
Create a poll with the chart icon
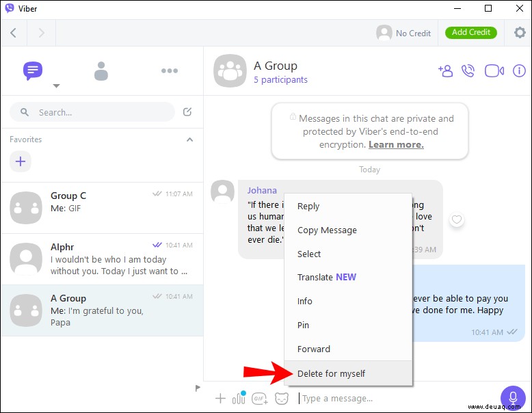point(239,398)
